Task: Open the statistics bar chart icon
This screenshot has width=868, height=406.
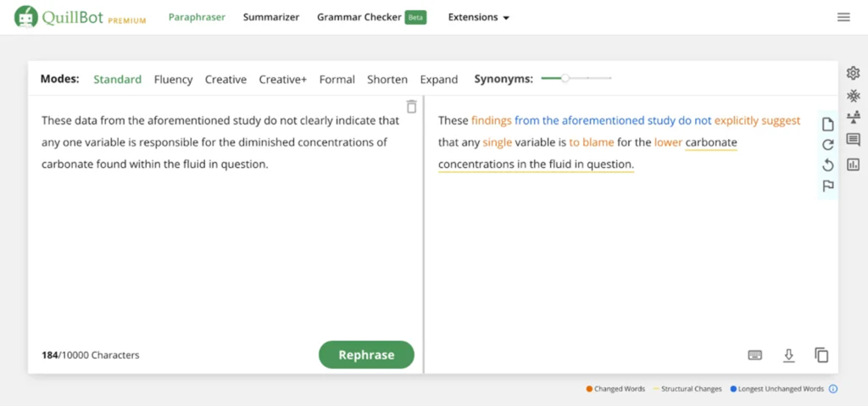Action: [853, 164]
